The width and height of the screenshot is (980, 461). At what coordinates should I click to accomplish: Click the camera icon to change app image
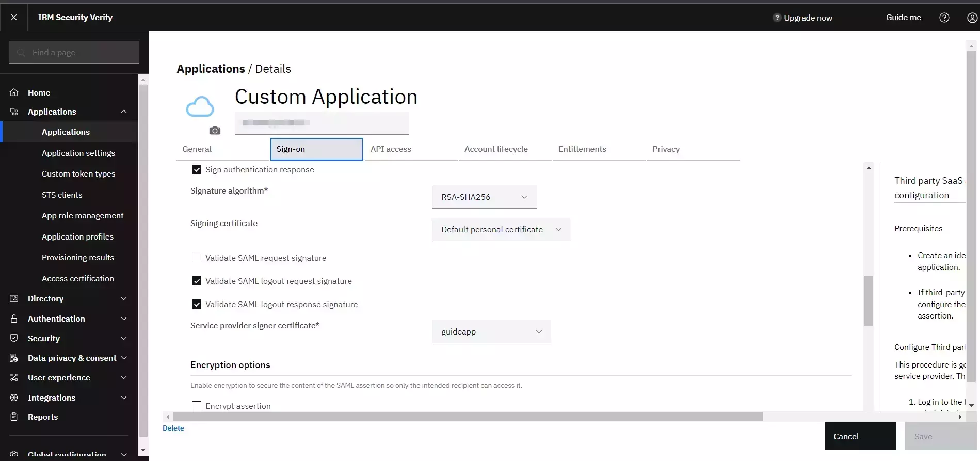click(x=215, y=131)
